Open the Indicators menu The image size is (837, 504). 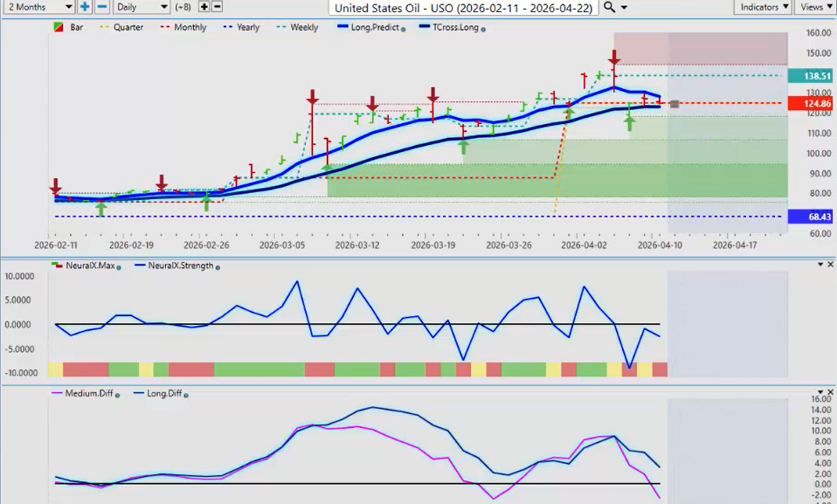point(764,7)
